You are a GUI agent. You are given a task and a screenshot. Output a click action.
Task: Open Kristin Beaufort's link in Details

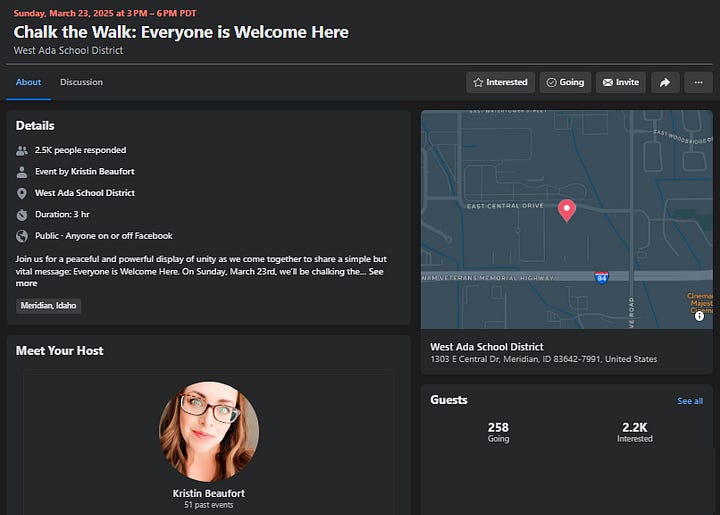click(x=103, y=172)
